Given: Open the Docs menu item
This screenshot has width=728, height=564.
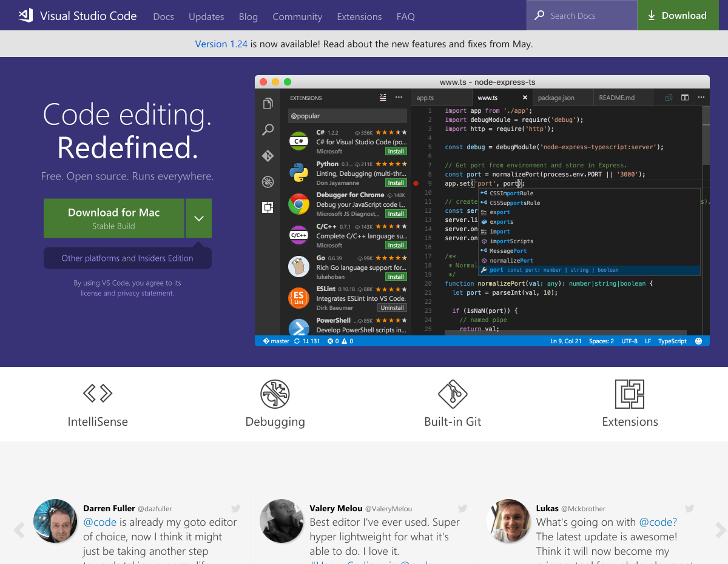Looking at the screenshot, I should click(164, 17).
